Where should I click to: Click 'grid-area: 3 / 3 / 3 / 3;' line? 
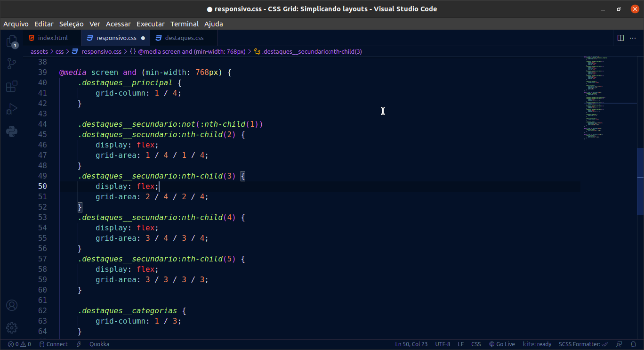pyautogui.click(x=152, y=280)
